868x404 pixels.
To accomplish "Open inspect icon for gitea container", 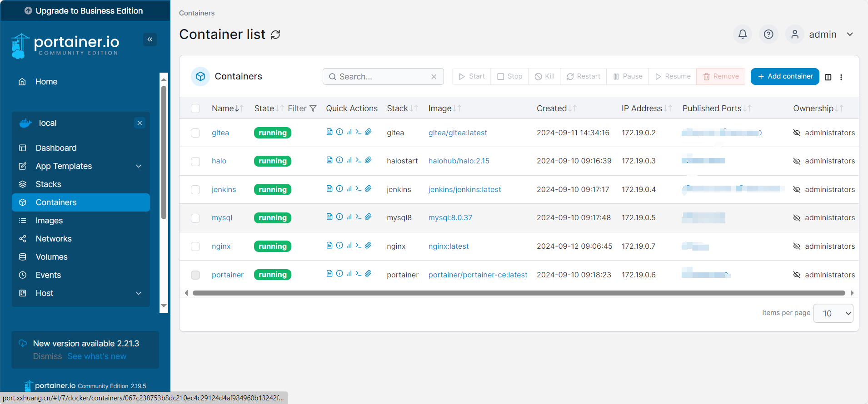I will click(339, 132).
